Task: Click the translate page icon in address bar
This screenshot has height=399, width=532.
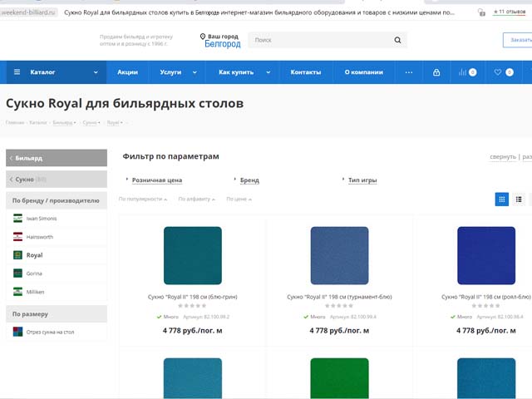Action: click(x=481, y=12)
